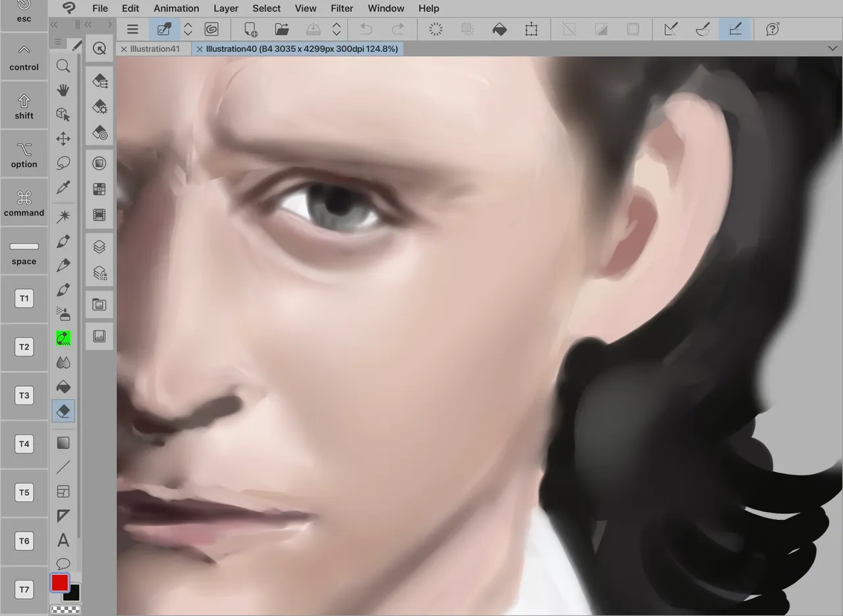Viewport: 843px width, 616px height.
Task: Open the Select menu
Action: [x=267, y=8]
